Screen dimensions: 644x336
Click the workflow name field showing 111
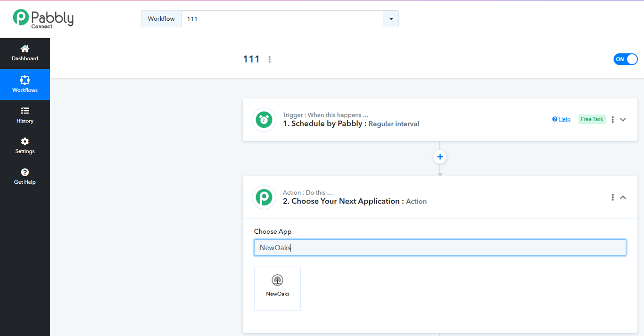pyautogui.click(x=282, y=19)
